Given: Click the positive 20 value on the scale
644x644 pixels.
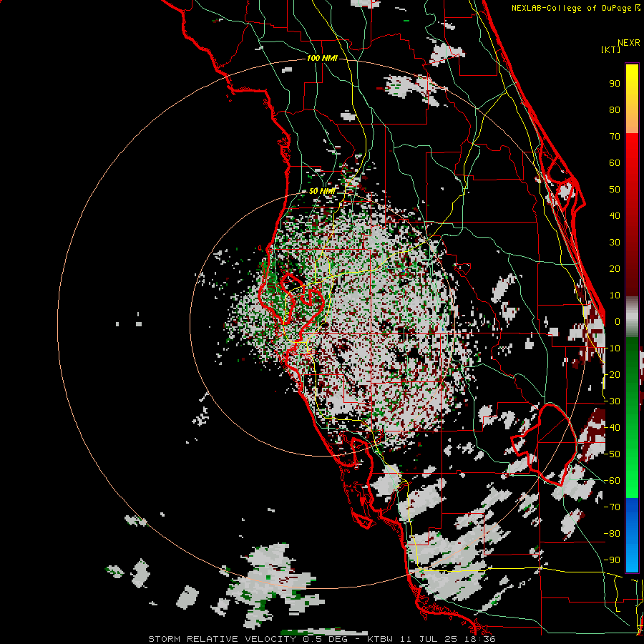Looking at the screenshot, I should (x=615, y=269).
